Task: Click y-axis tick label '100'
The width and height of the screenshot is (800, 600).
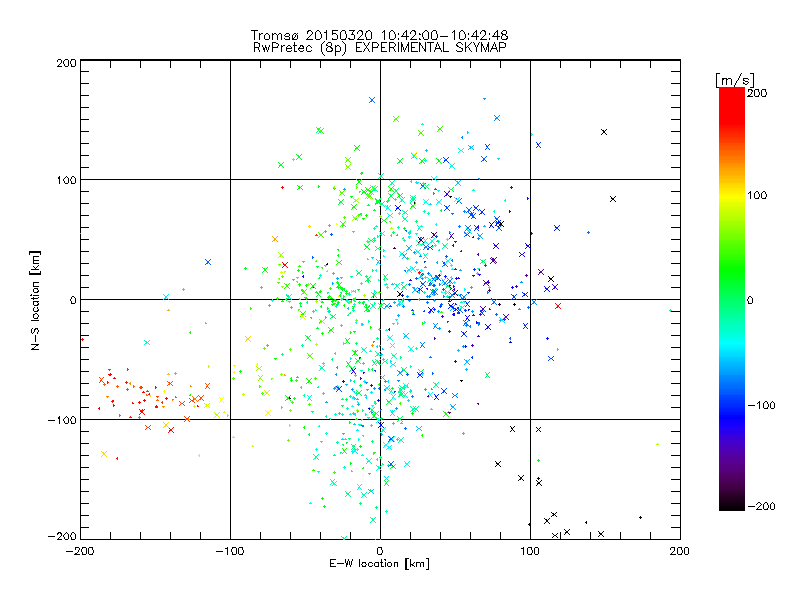Action: [66, 180]
